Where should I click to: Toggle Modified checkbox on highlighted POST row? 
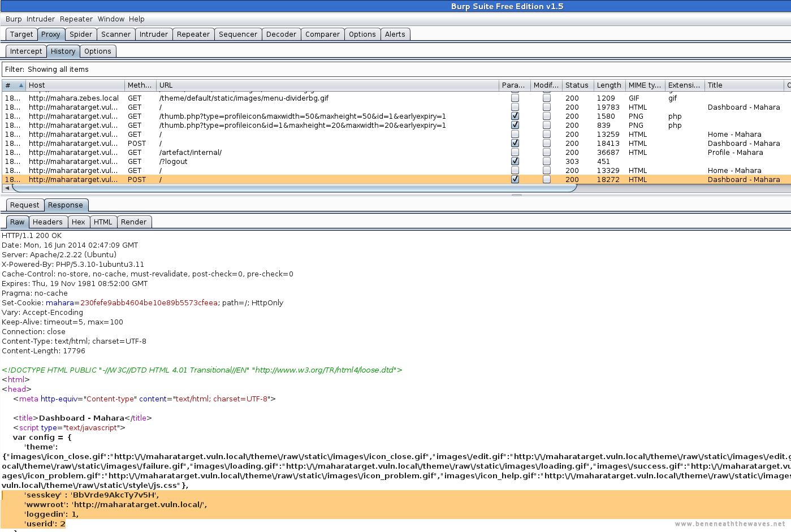click(547, 179)
